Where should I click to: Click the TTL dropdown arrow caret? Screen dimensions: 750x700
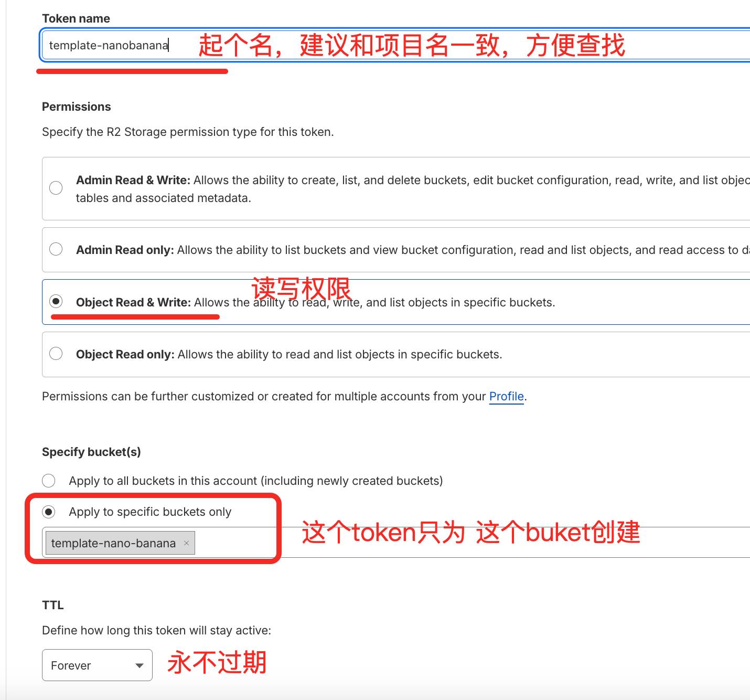[x=140, y=666]
